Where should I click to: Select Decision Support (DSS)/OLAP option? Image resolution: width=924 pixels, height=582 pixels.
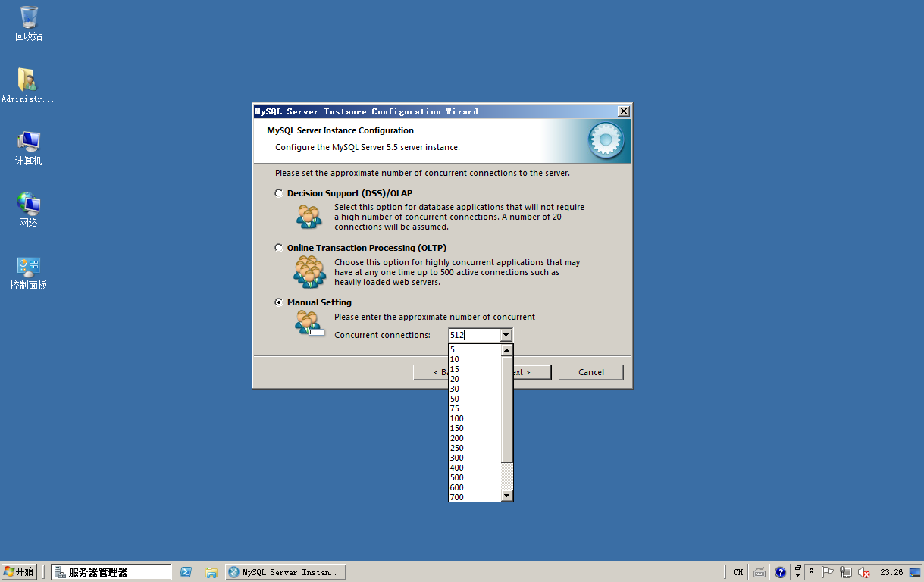[279, 194]
